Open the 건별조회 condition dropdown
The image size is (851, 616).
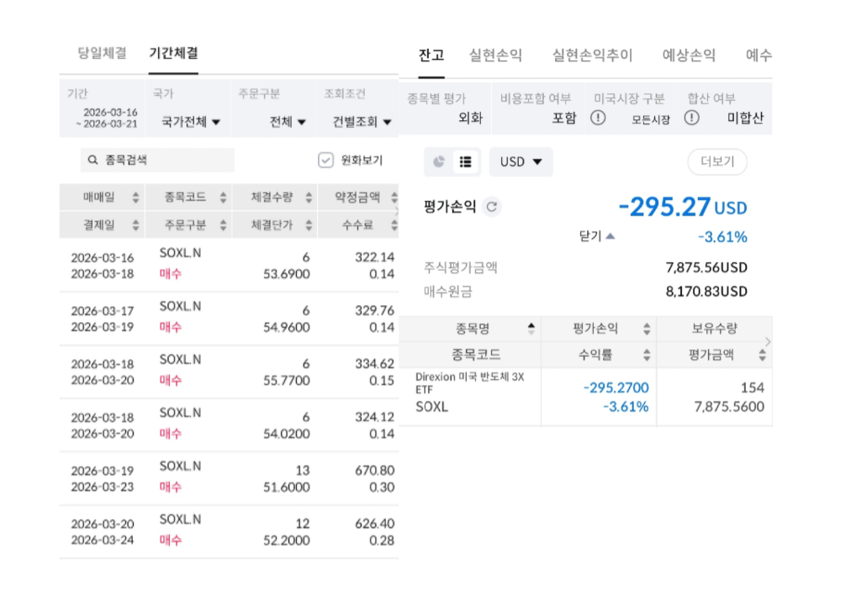tap(362, 122)
